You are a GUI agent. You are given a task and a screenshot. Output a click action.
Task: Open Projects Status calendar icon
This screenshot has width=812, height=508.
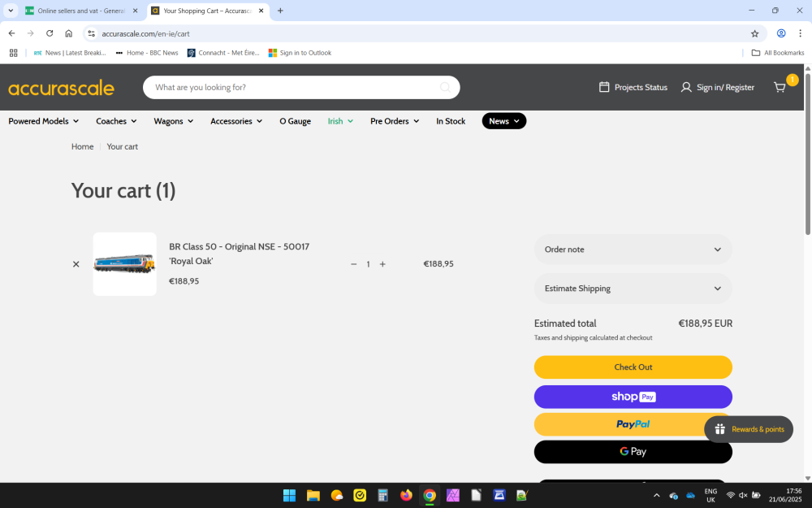point(604,87)
